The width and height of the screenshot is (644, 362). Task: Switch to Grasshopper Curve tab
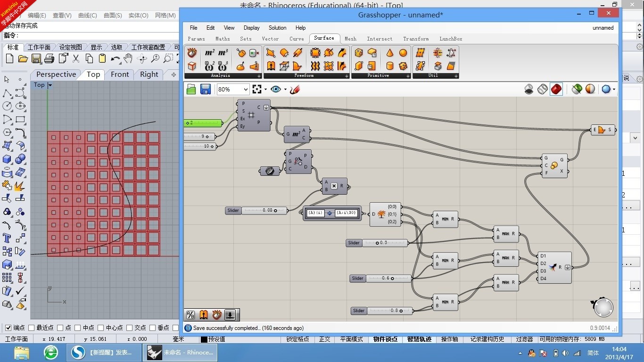(297, 39)
